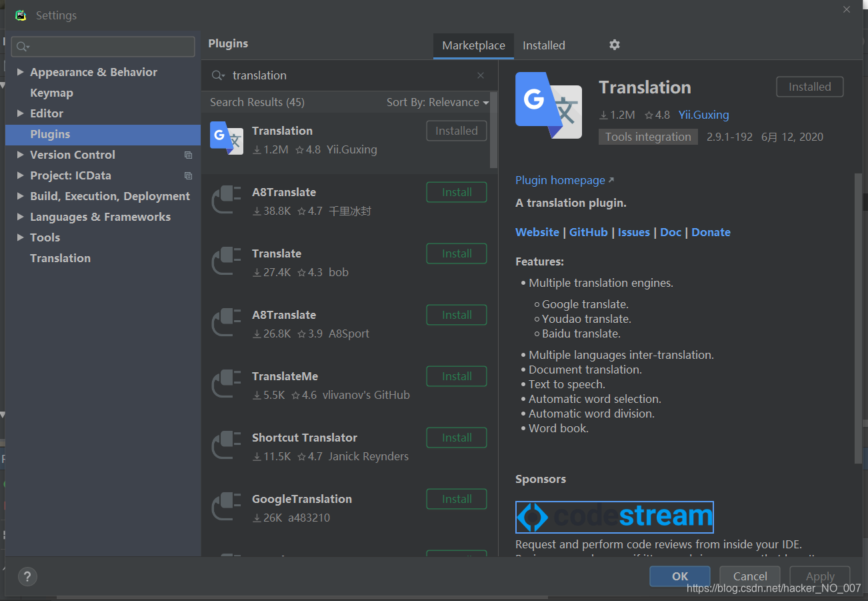Open the GitHub link
868x601 pixels.
click(x=589, y=232)
